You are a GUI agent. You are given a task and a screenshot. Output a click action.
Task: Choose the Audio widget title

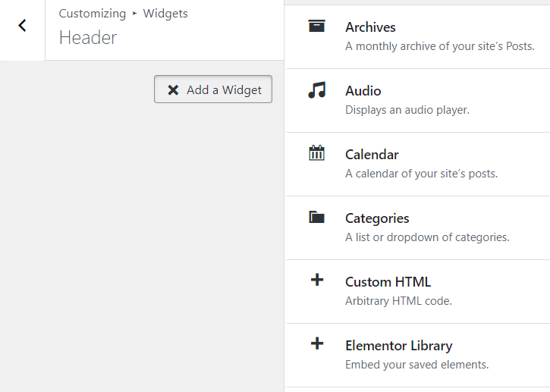(x=363, y=91)
